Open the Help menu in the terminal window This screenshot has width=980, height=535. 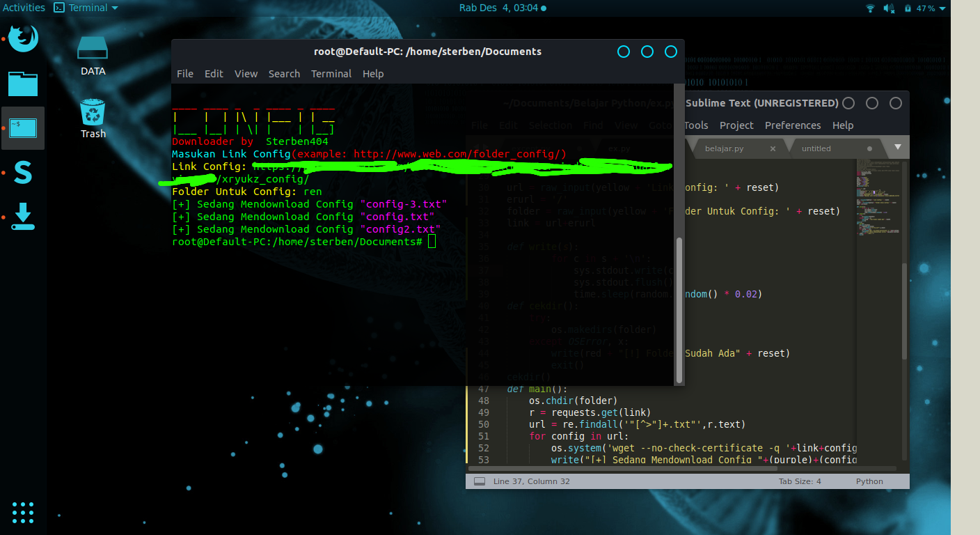pos(373,74)
